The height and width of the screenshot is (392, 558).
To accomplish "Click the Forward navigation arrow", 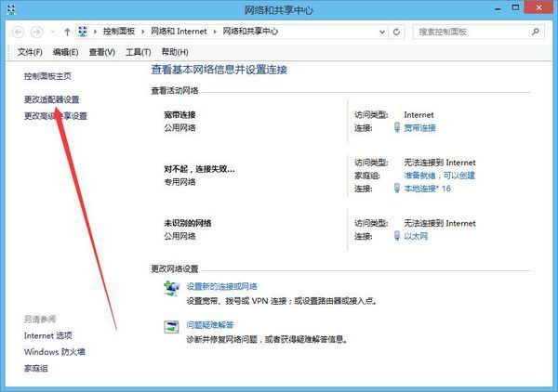I will pos(36,33).
